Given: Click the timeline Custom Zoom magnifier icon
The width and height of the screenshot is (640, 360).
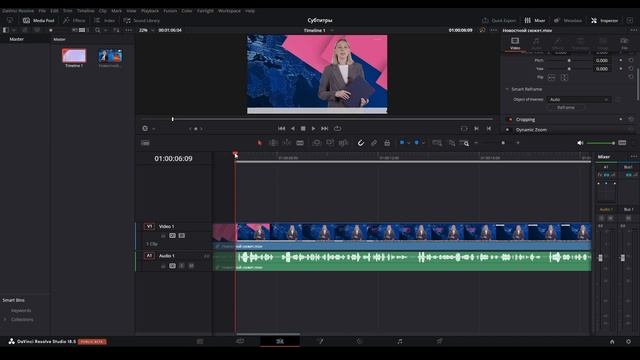Looking at the screenshot, I should tap(464, 143).
